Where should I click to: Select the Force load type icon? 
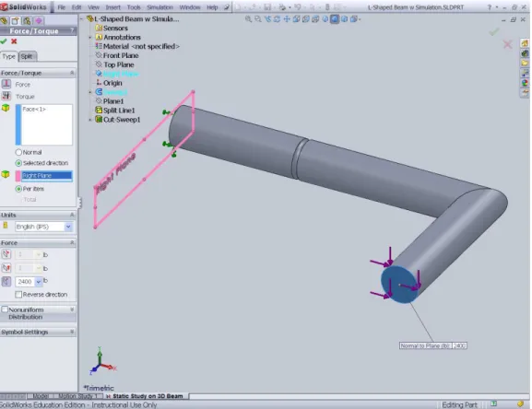pos(6,84)
